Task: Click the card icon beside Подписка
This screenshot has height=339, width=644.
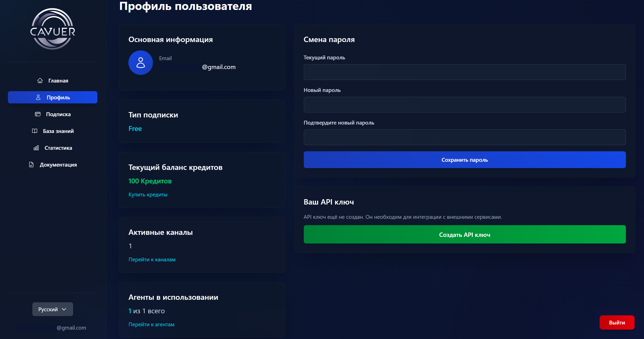Action: pos(38,114)
